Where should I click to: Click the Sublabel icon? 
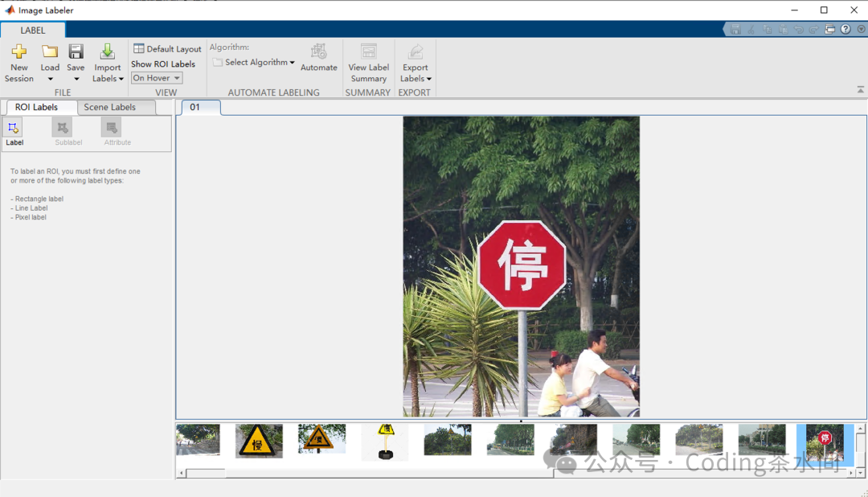pyautogui.click(x=63, y=127)
